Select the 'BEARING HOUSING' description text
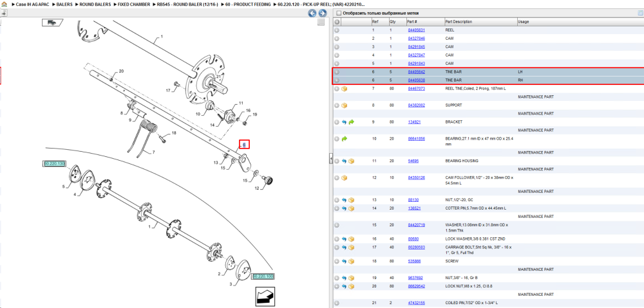This screenshot has width=644, height=308. (x=462, y=161)
